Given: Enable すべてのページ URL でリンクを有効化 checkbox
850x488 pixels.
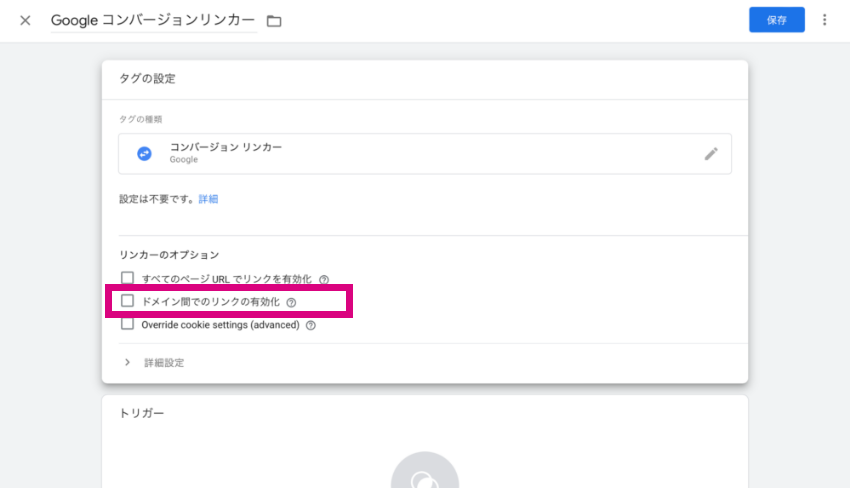Looking at the screenshot, I should click(x=127, y=278).
